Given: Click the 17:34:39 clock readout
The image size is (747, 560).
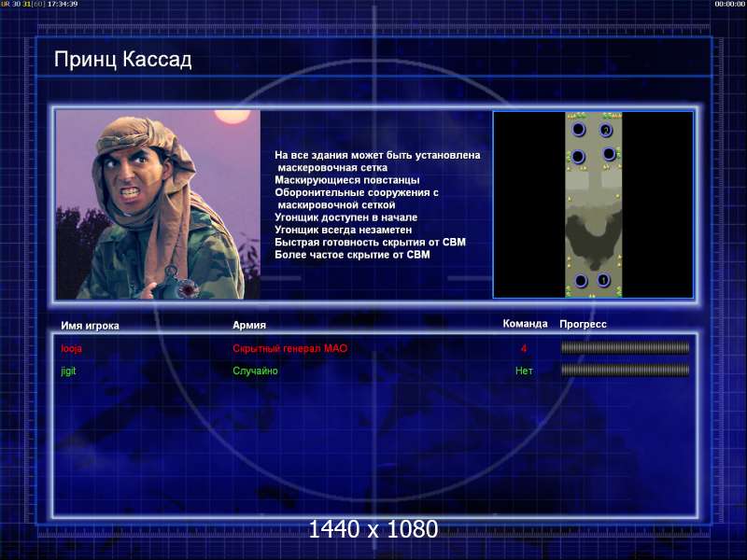Looking at the screenshot, I should pyautogui.click(x=63, y=4).
